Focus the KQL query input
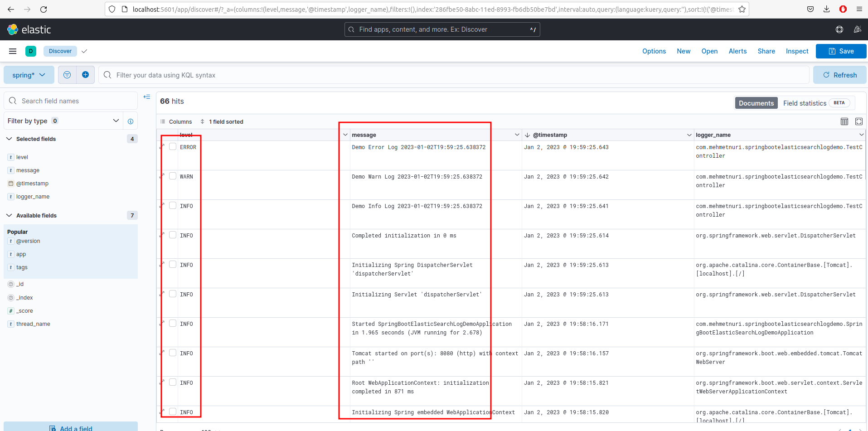 453,75
